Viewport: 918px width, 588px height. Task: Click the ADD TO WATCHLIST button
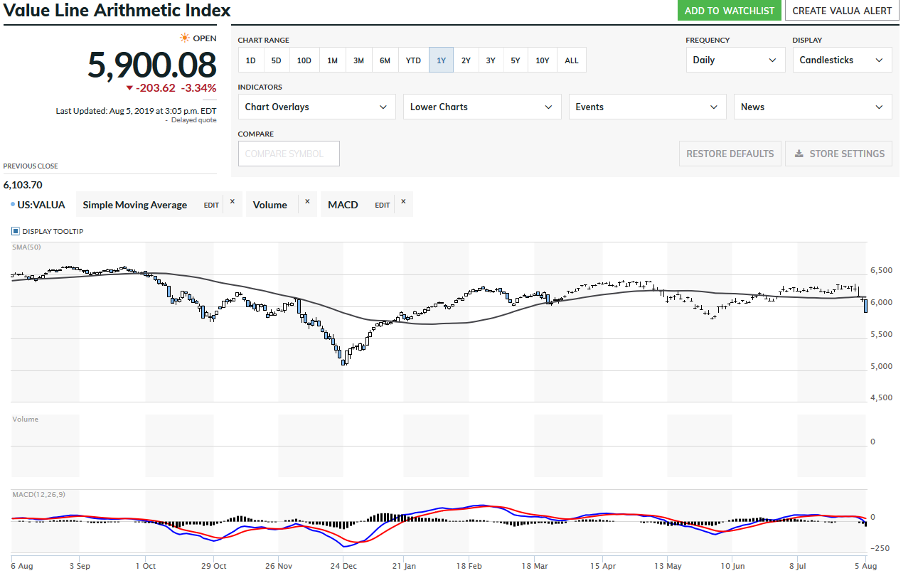[730, 11]
